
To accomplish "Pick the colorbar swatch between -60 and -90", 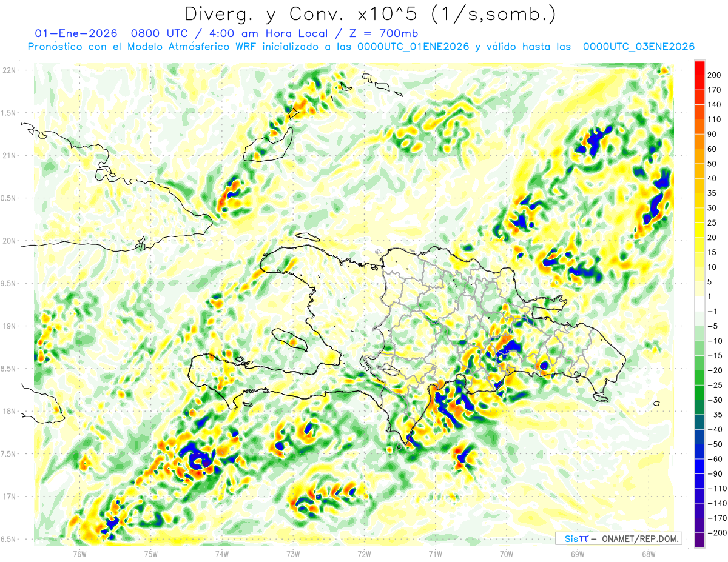I will [x=699, y=466].
